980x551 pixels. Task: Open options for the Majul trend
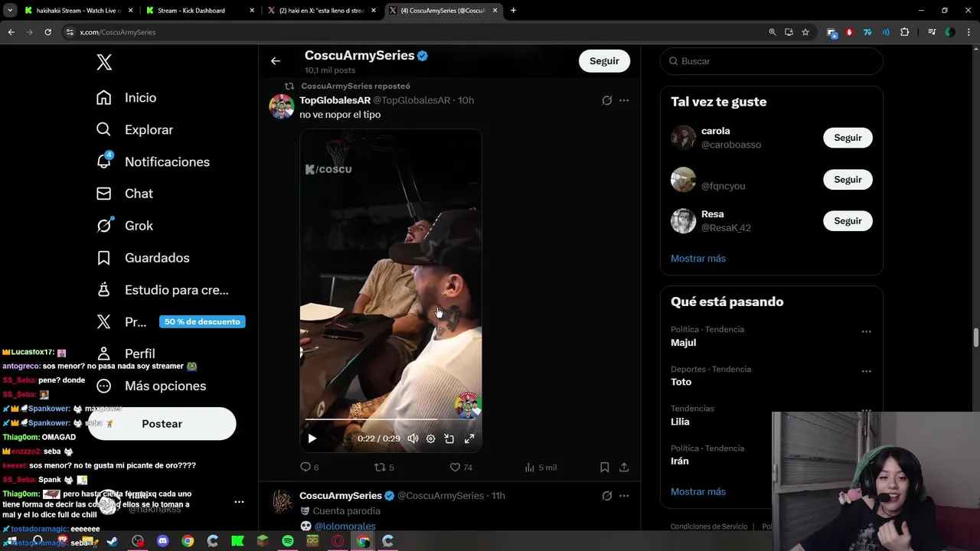pyautogui.click(x=866, y=331)
